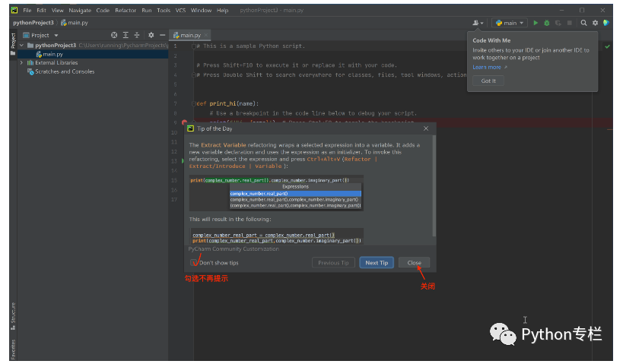
Task: Open the Code menu
Action: pos(103,11)
